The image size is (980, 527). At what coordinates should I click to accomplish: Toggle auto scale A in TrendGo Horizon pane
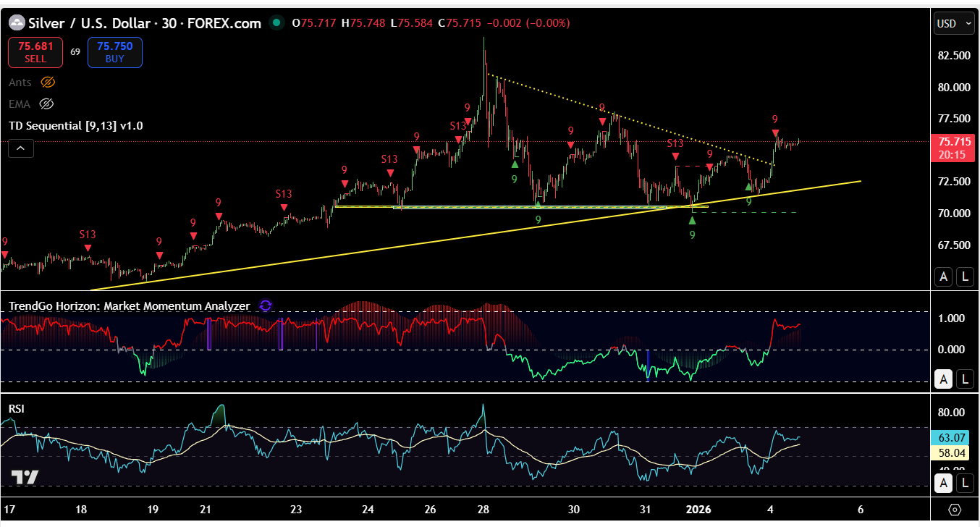pos(943,379)
